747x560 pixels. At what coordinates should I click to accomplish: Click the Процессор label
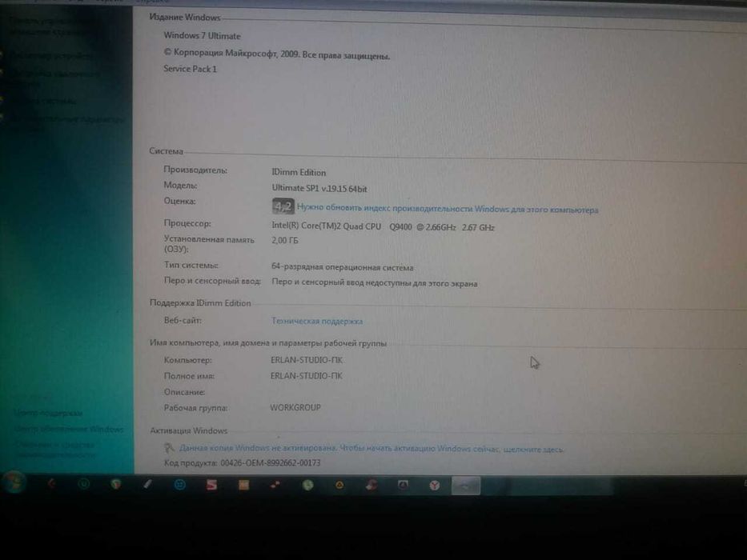(x=187, y=223)
